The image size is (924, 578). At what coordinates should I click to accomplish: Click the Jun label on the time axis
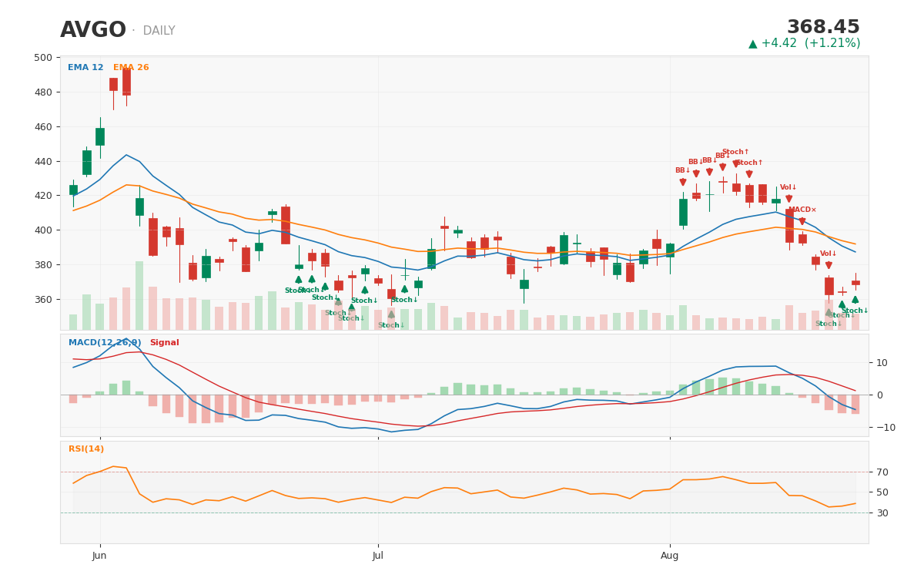[99, 556]
